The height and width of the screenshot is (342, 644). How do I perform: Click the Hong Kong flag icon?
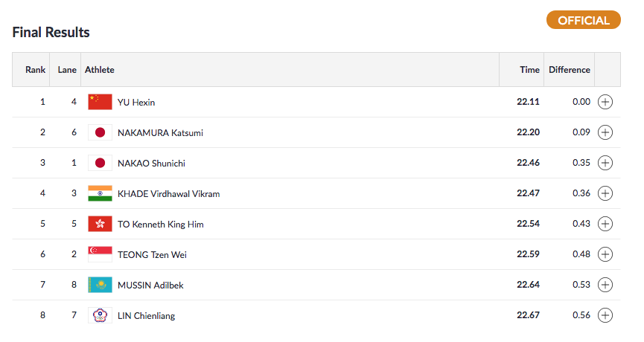pos(100,224)
